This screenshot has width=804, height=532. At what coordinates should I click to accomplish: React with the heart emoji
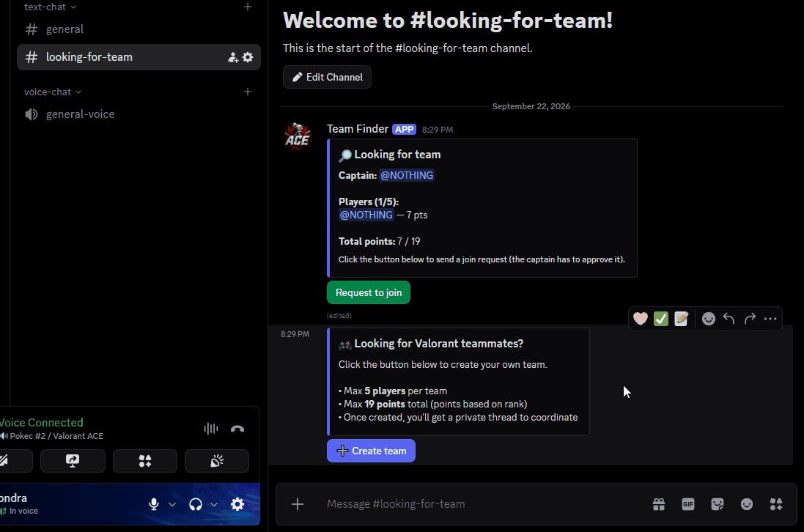(x=641, y=319)
